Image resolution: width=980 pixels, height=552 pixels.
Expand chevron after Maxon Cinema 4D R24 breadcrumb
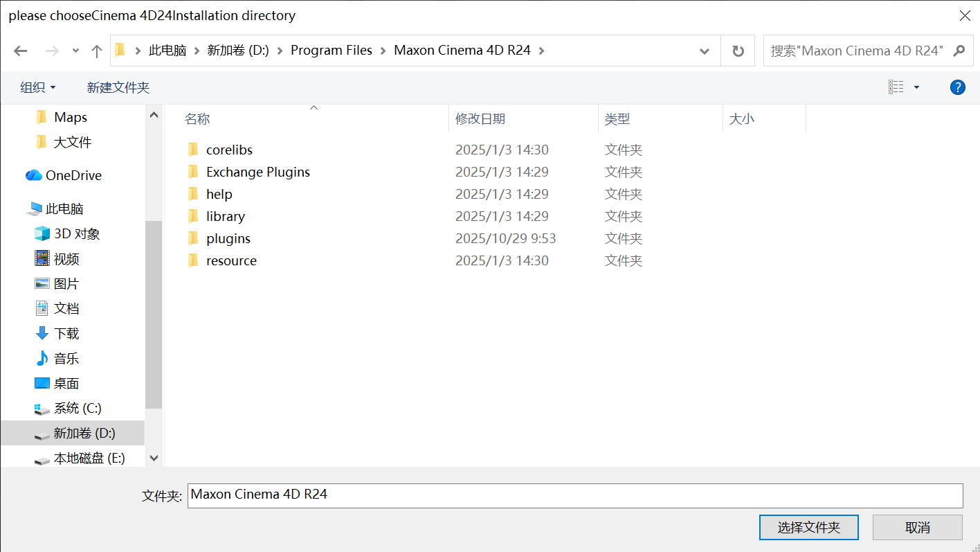[x=541, y=51]
